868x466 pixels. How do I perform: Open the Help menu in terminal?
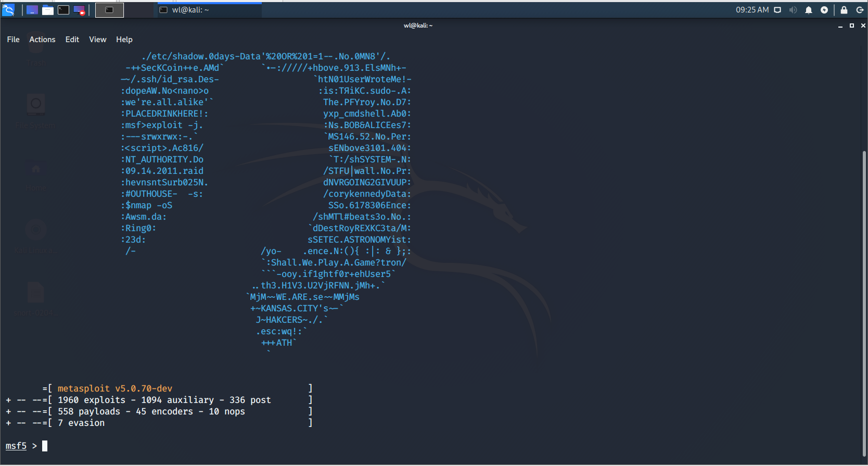(x=124, y=40)
